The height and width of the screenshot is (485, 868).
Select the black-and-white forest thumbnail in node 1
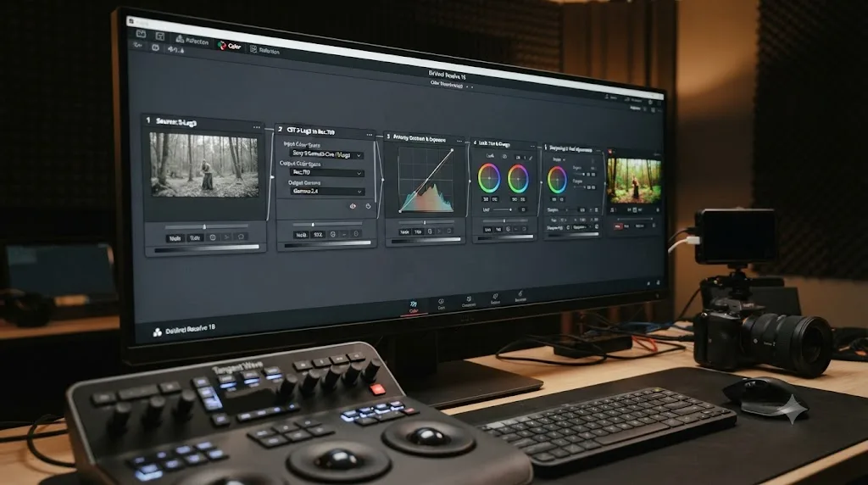coord(203,164)
